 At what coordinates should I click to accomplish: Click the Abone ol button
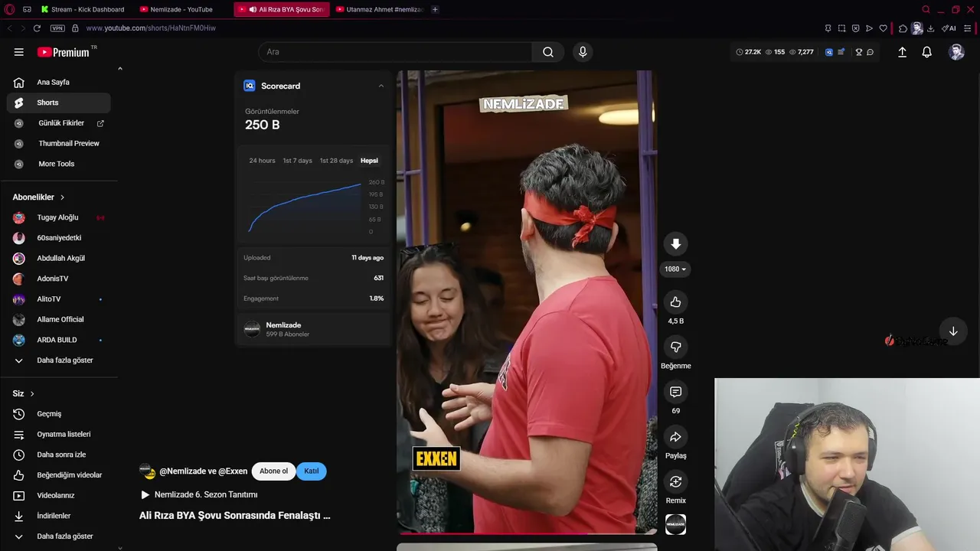[273, 471]
